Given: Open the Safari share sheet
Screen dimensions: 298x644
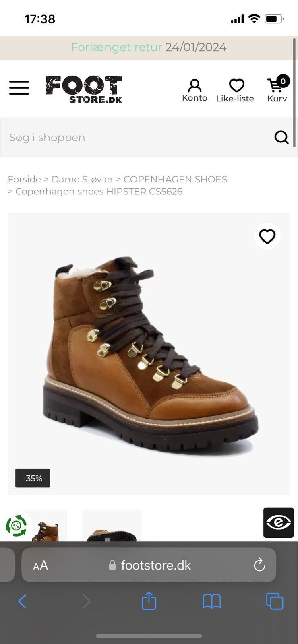Looking at the screenshot, I should (149, 601).
